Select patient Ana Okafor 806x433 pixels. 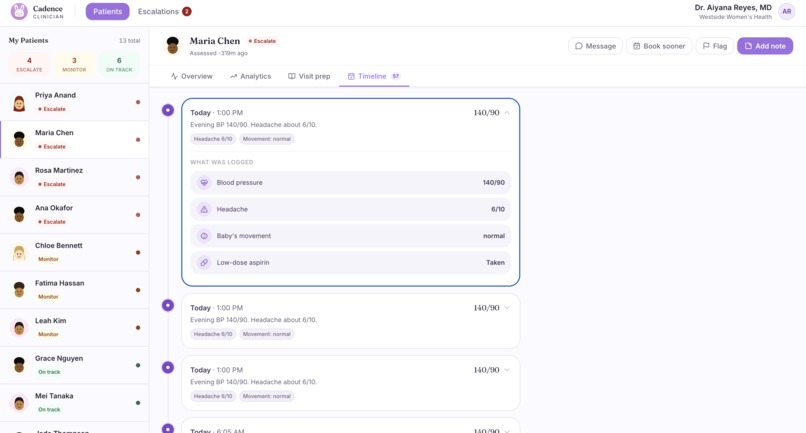pos(75,215)
